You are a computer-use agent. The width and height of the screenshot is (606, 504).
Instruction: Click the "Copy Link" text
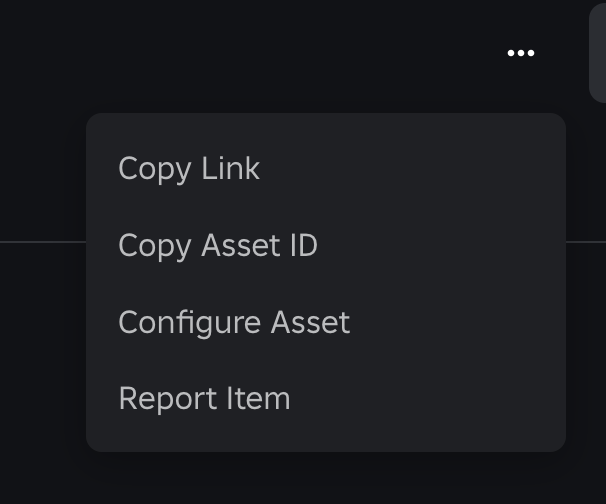coord(189,168)
